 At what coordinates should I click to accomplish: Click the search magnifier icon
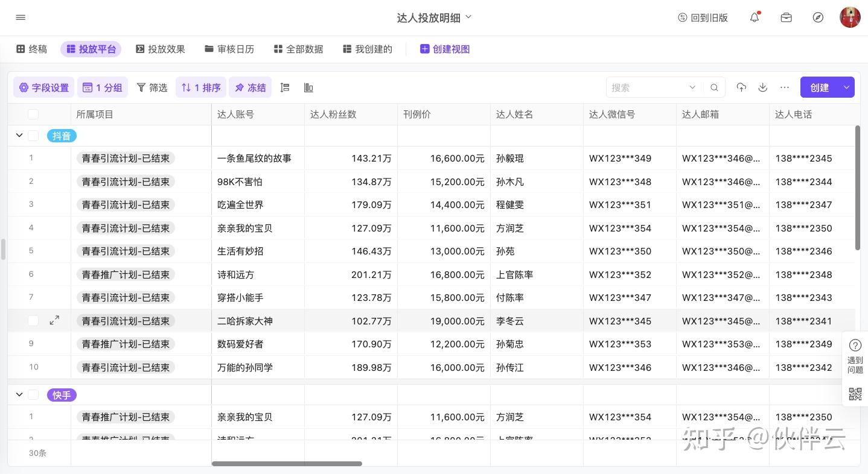click(714, 87)
